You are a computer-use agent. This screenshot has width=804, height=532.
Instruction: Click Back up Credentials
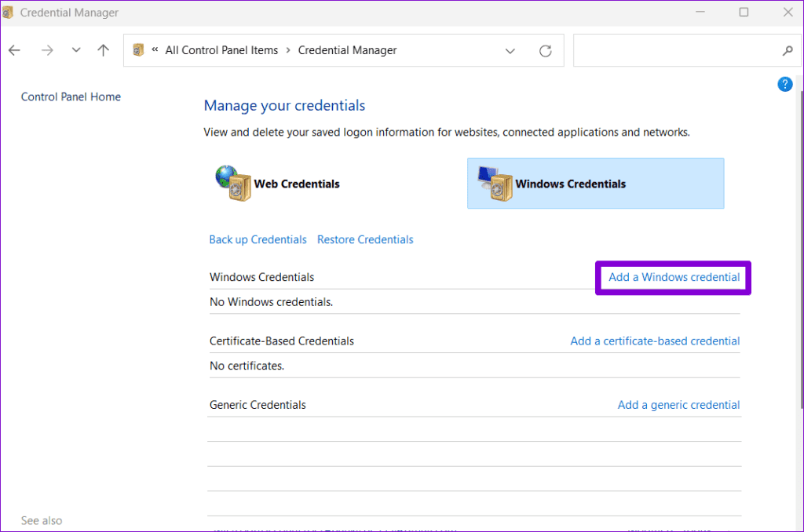(x=258, y=239)
